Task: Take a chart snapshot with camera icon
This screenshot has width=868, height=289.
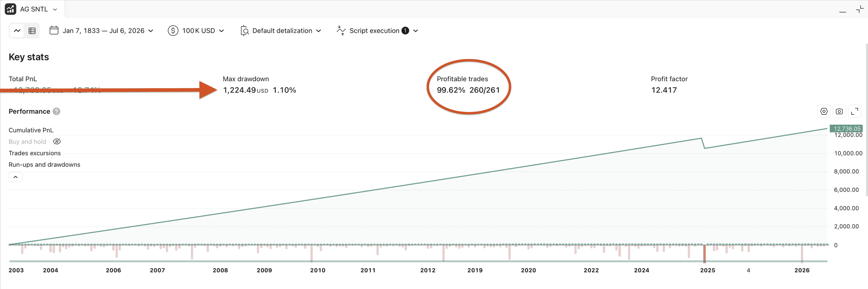Action: [839, 111]
